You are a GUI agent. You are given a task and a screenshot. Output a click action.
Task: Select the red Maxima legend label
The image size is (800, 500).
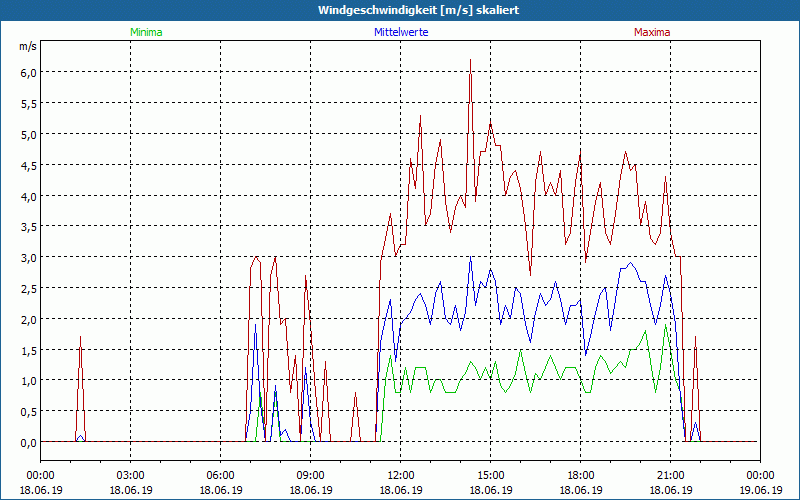pos(652,32)
